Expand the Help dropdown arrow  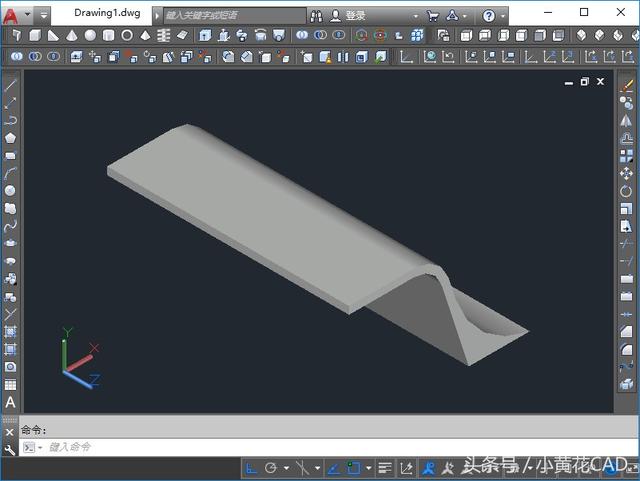click(503, 16)
